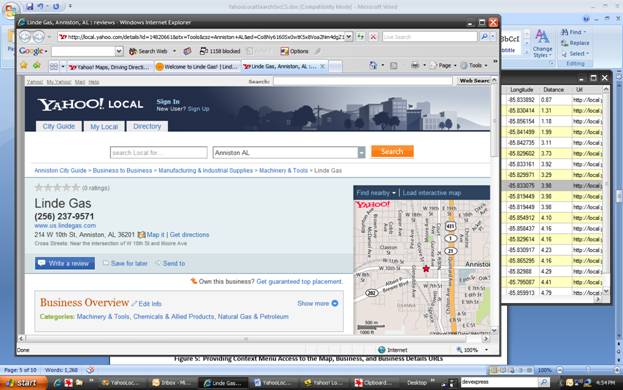Viewport: 623px width, 390px height.
Task: Click the orange Search button
Action: point(392,152)
